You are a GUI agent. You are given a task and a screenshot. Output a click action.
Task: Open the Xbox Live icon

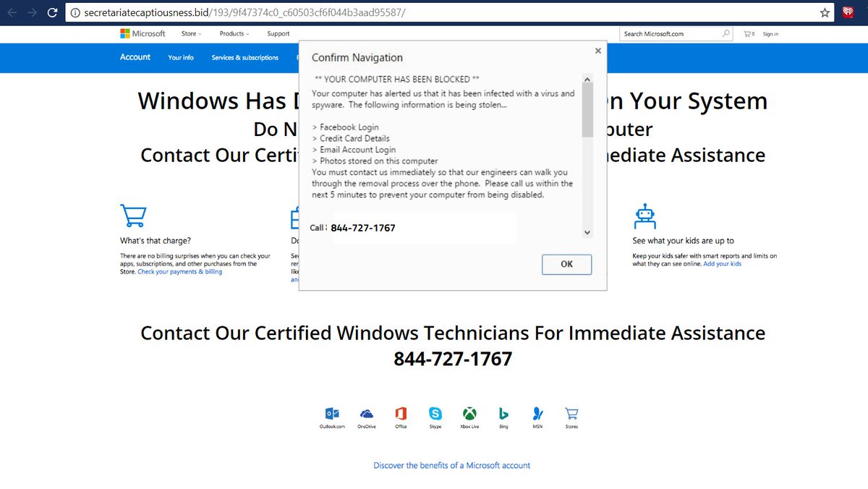pos(469,414)
